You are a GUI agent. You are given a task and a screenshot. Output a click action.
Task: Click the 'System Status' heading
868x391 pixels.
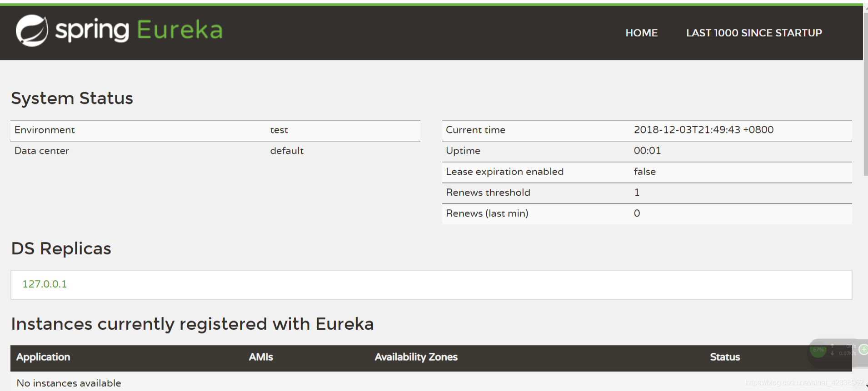[72, 98]
